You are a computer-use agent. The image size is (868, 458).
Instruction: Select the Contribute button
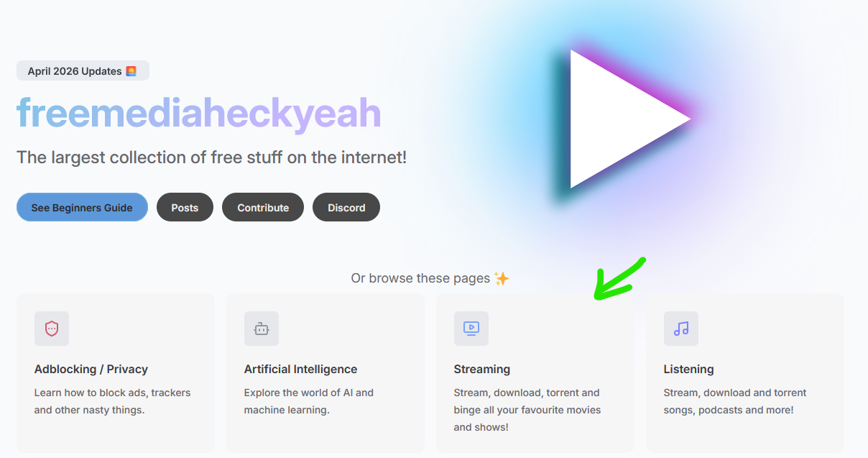[263, 207]
